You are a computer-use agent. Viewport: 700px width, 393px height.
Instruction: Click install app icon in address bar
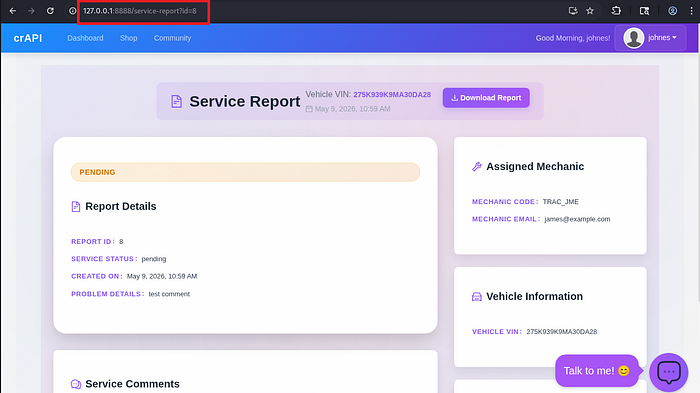point(573,11)
